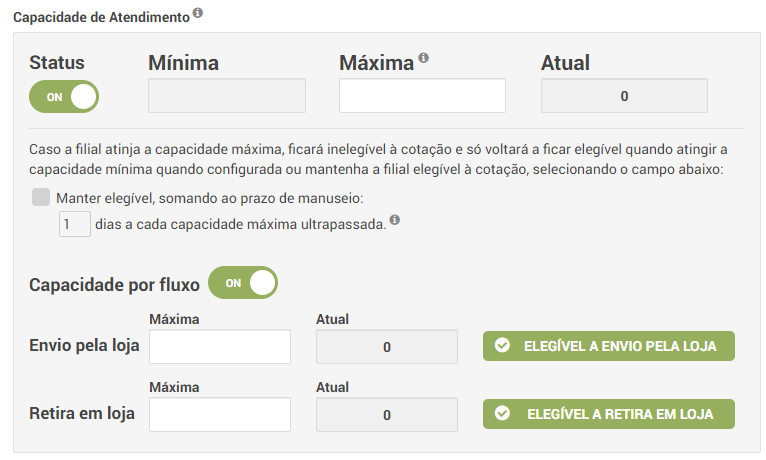Click the days number field

74,225
